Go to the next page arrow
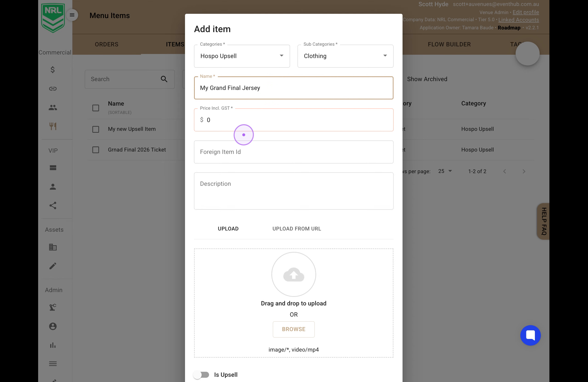The height and width of the screenshot is (382, 588). (524, 171)
